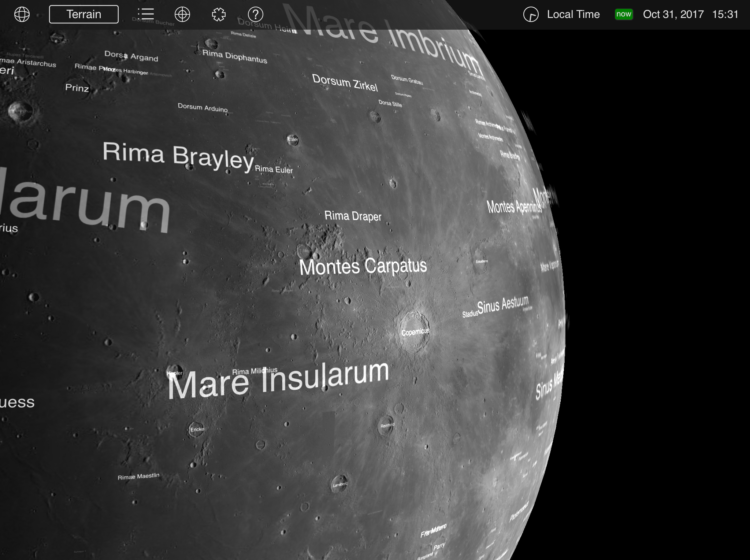This screenshot has width=750, height=560.
Task: Select the Dorsum Zirkel label
Action: (345, 83)
